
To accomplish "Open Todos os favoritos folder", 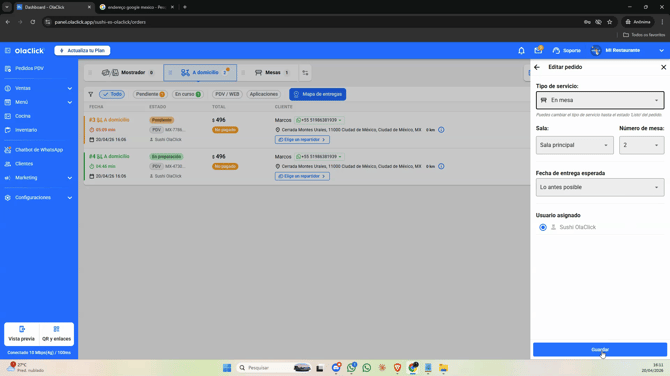I will point(644,35).
